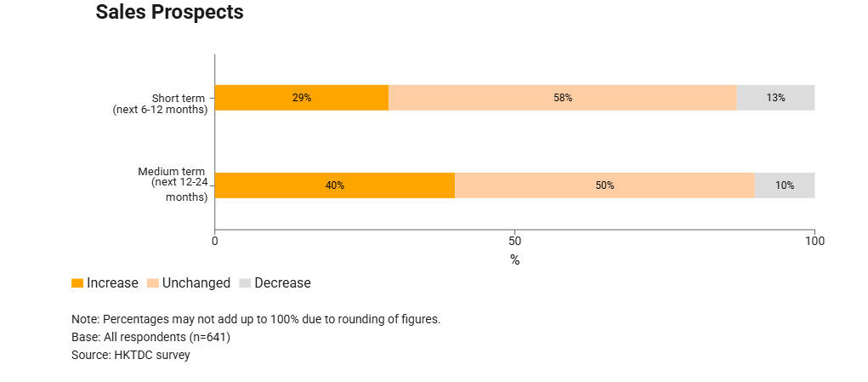Click the grey Decrease legend swatch

[x=245, y=283]
